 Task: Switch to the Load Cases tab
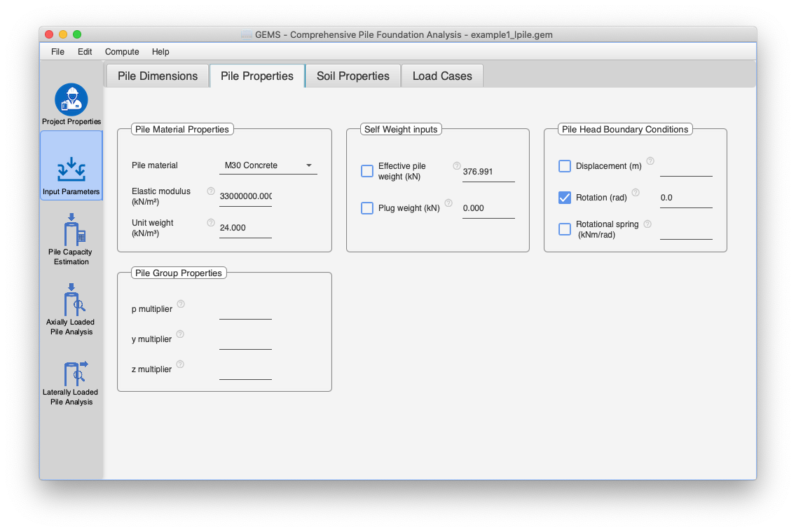pyautogui.click(x=442, y=76)
